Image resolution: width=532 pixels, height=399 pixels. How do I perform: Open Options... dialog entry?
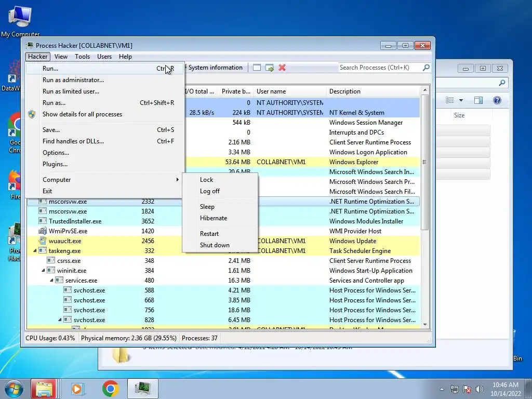[x=105, y=153]
